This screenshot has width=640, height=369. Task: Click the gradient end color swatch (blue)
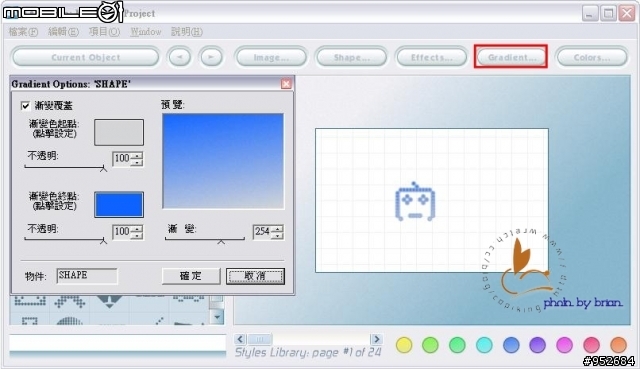pos(119,205)
